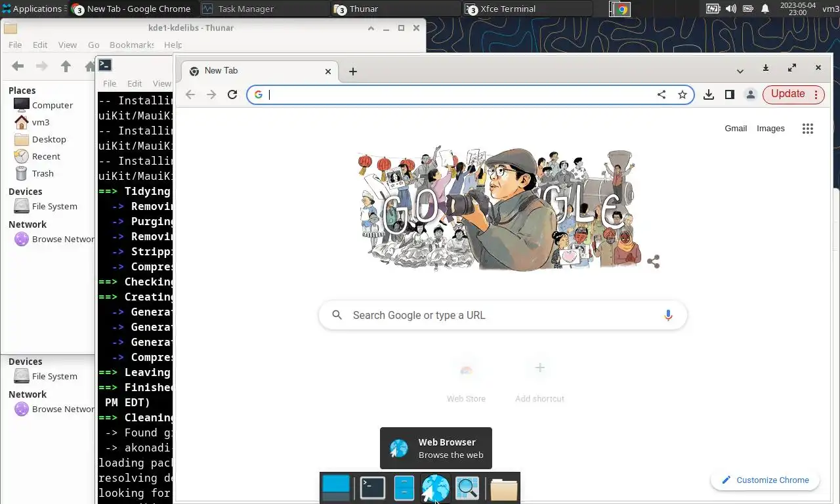Click the panel clock

click(797, 9)
